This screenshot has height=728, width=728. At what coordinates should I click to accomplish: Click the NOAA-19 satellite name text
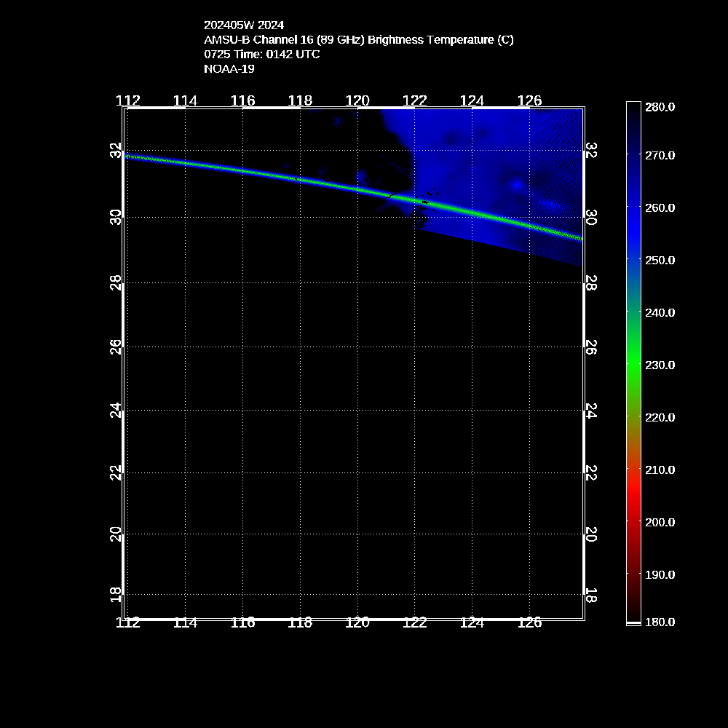(x=229, y=69)
